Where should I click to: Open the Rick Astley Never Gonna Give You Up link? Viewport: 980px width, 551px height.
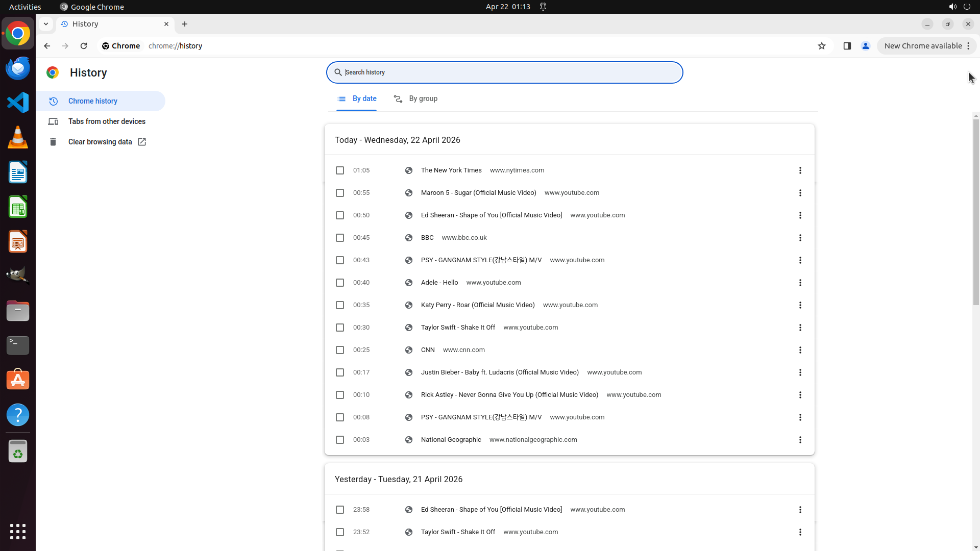pyautogui.click(x=509, y=395)
